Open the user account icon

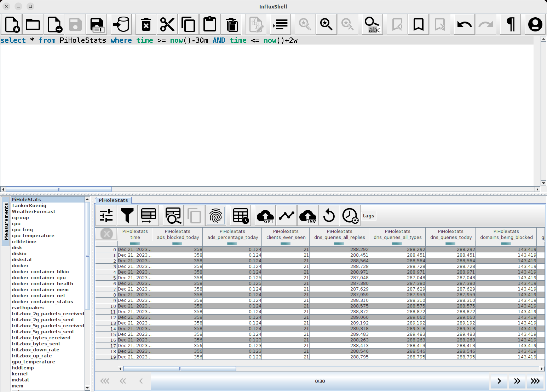(535, 24)
